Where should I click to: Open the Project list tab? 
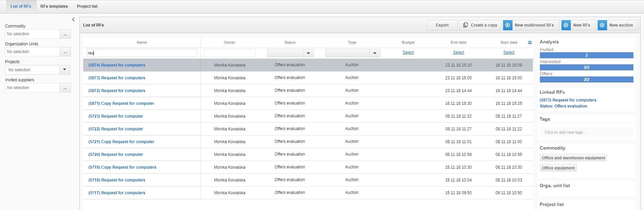click(87, 6)
